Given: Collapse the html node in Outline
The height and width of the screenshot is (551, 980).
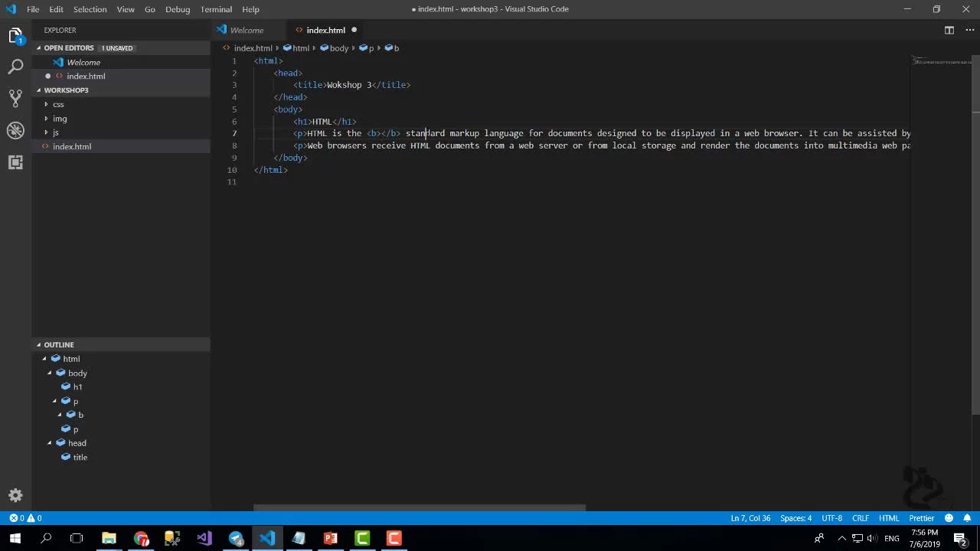Looking at the screenshot, I should pyautogui.click(x=44, y=359).
